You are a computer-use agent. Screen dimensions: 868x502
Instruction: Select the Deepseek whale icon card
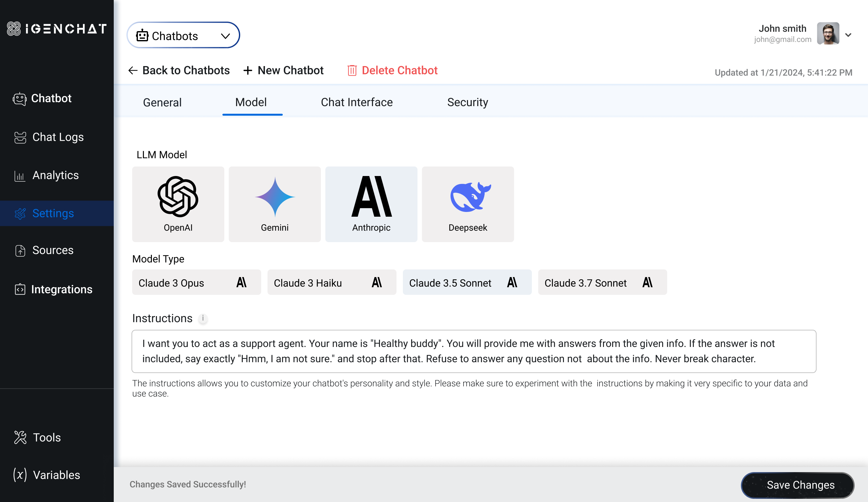[x=467, y=204]
